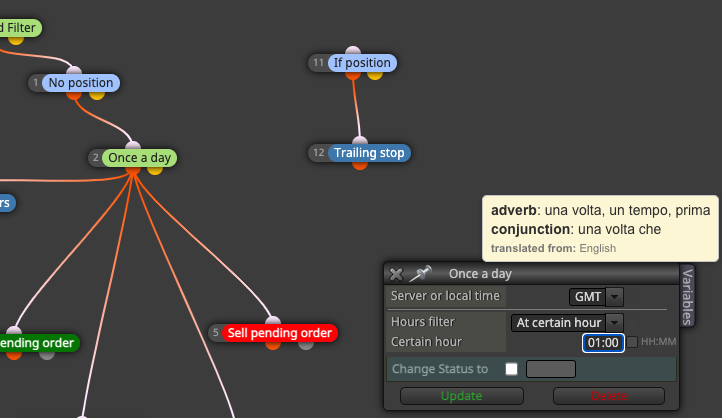This screenshot has height=418, width=722.
Task: Click the input connector atop Sell pending order
Action: point(273,321)
